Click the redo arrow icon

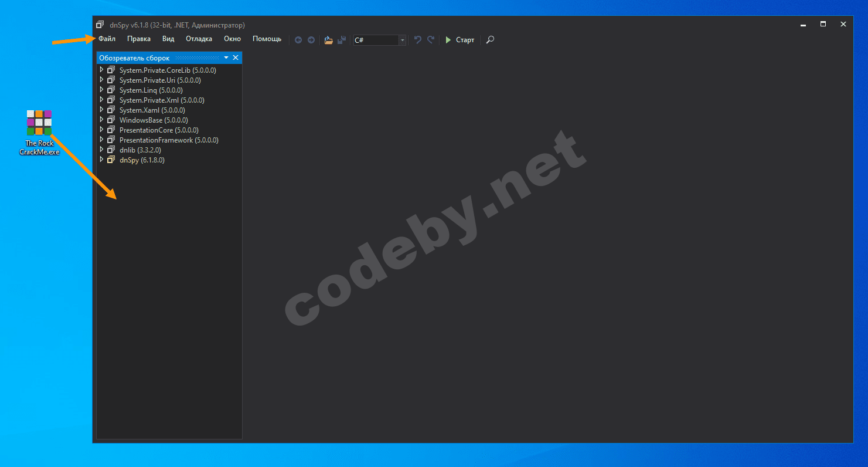431,40
